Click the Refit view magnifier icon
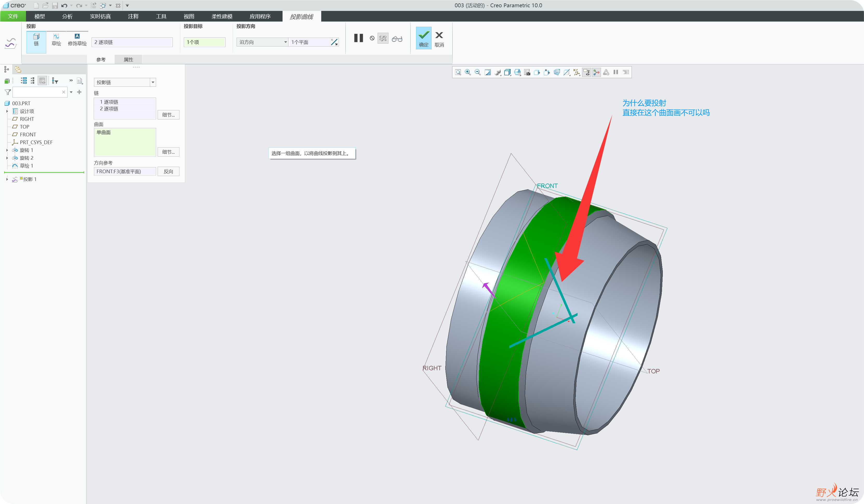 (458, 72)
